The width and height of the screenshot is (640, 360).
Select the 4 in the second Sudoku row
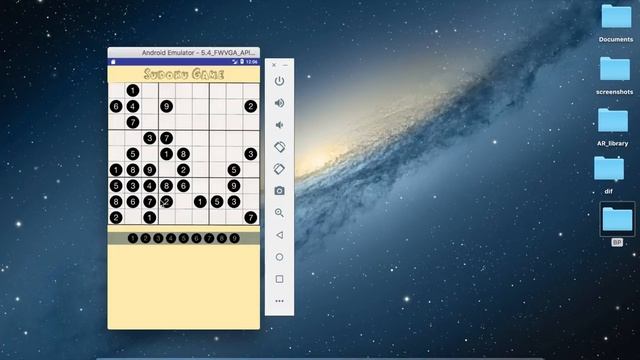(133, 107)
